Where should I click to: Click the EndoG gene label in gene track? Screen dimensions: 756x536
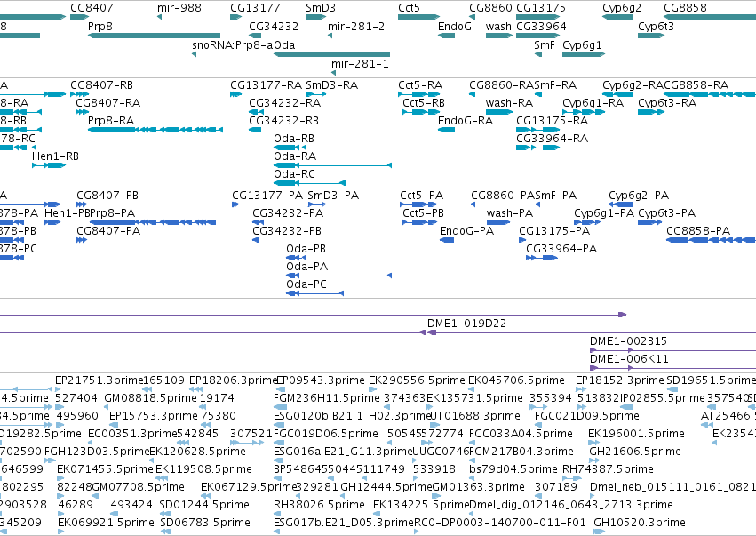click(x=455, y=27)
